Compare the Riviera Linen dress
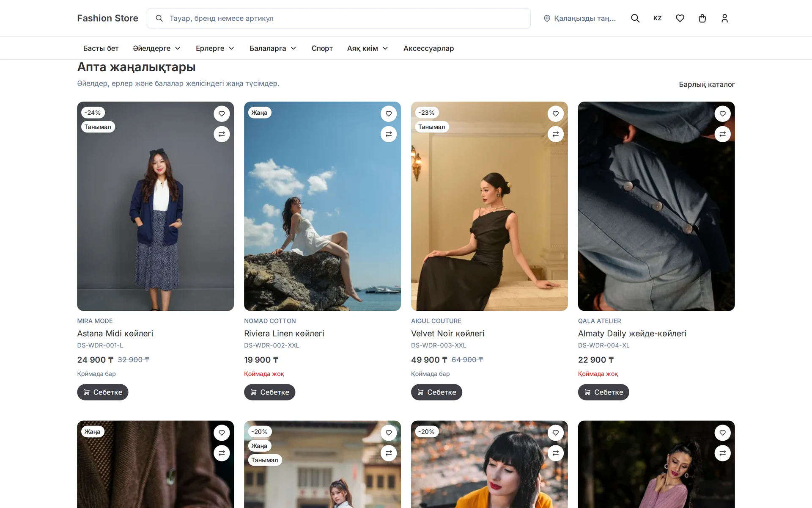 [389, 134]
